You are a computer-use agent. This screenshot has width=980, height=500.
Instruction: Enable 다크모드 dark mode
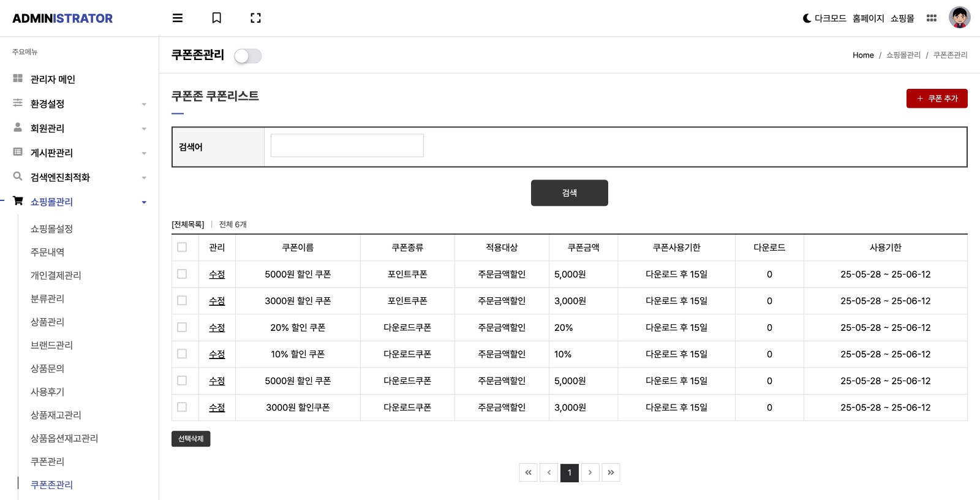(824, 18)
